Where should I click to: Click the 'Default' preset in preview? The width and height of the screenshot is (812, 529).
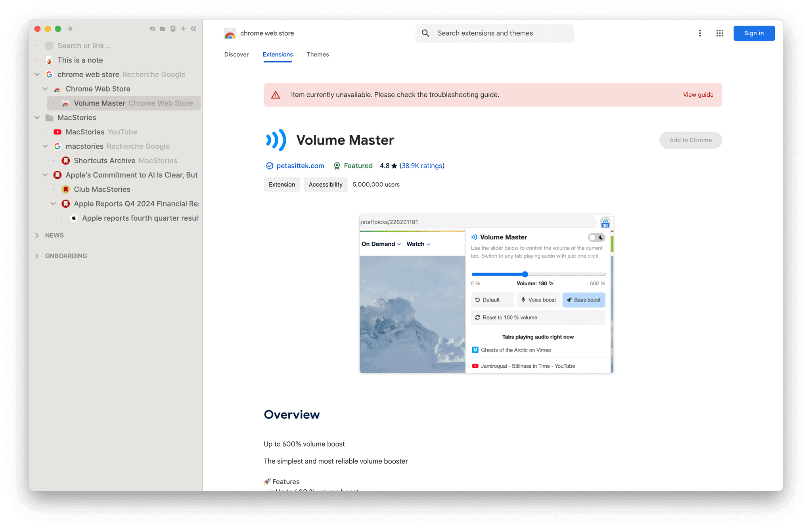pos(492,300)
